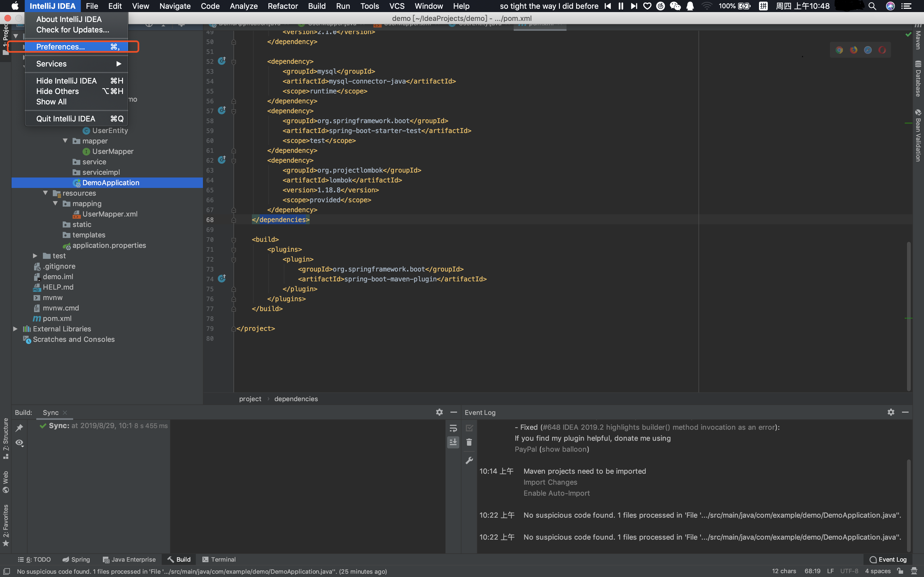Open Event Log wrench settings icon

pos(469,460)
